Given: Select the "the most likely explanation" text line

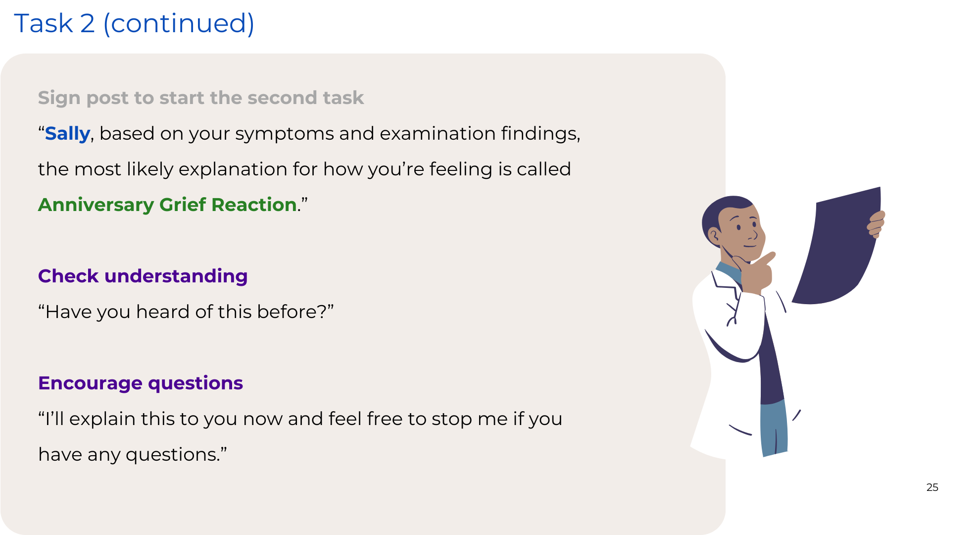Looking at the screenshot, I should pyautogui.click(x=304, y=169).
